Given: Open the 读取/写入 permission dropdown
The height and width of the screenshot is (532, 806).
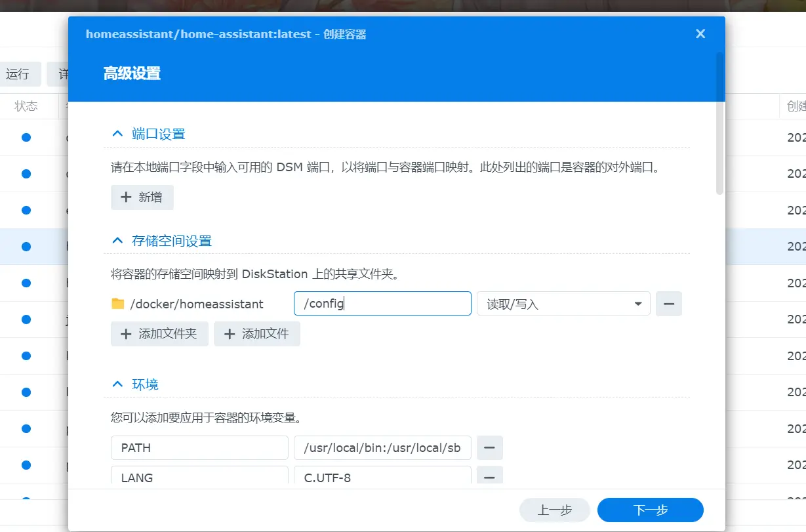Looking at the screenshot, I should (x=563, y=304).
